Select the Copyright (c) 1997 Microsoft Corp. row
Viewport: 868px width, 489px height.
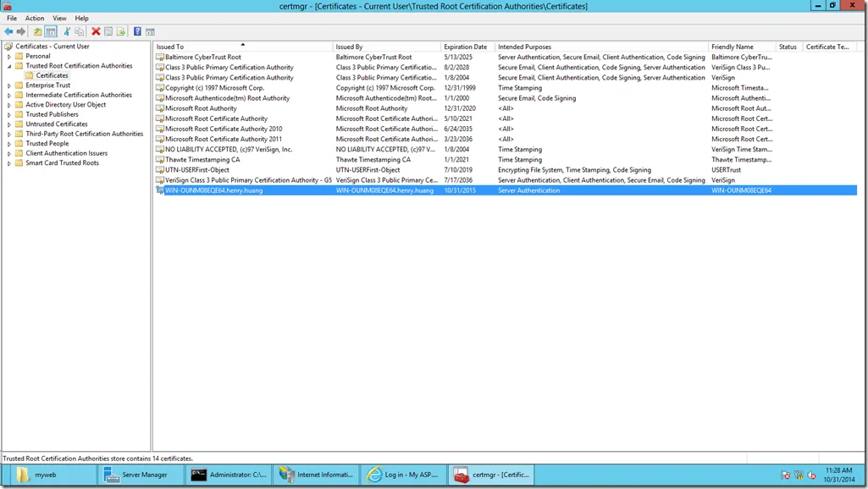(x=506, y=88)
